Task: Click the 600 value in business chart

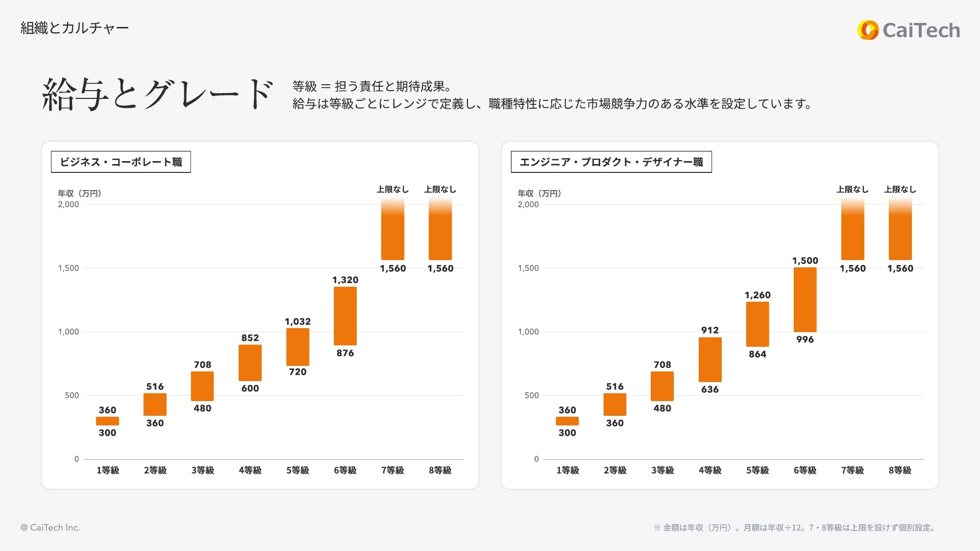Action: click(250, 388)
